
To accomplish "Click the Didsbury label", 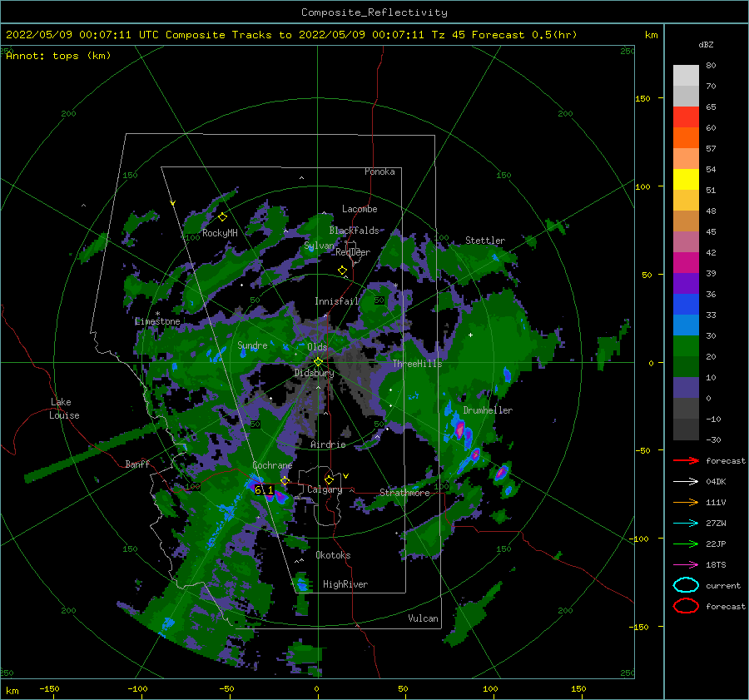I will [314, 373].
